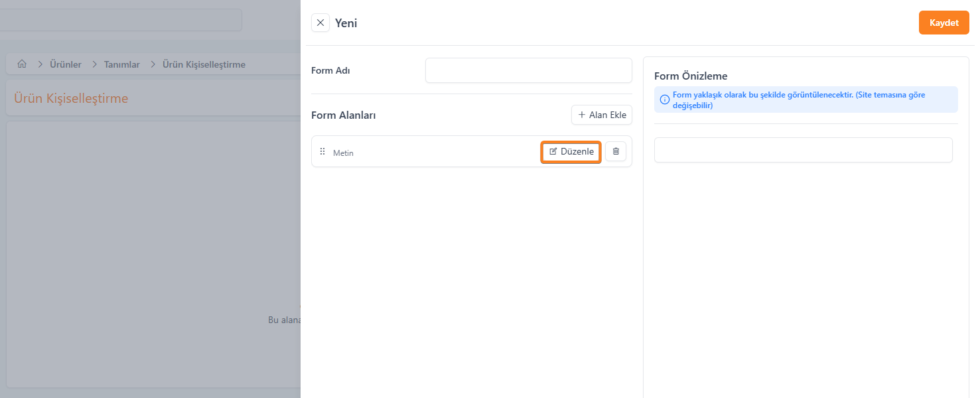Screen dimensions: 980x398
Task: Click the drag handle of Metin row
Action: click(322, 151)
